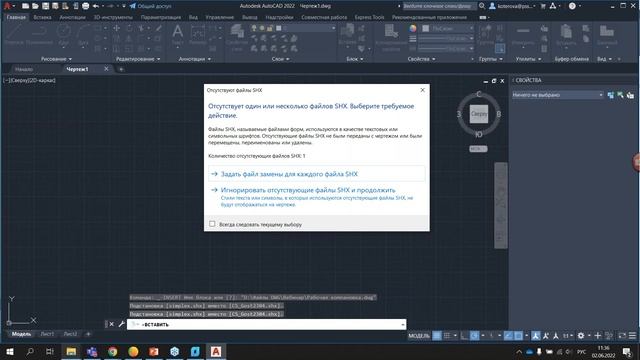Image resolution: width=640 pixels, height=360 pixels.
Task: Add a new drawing tab with plus button
Action: point(121,69)
